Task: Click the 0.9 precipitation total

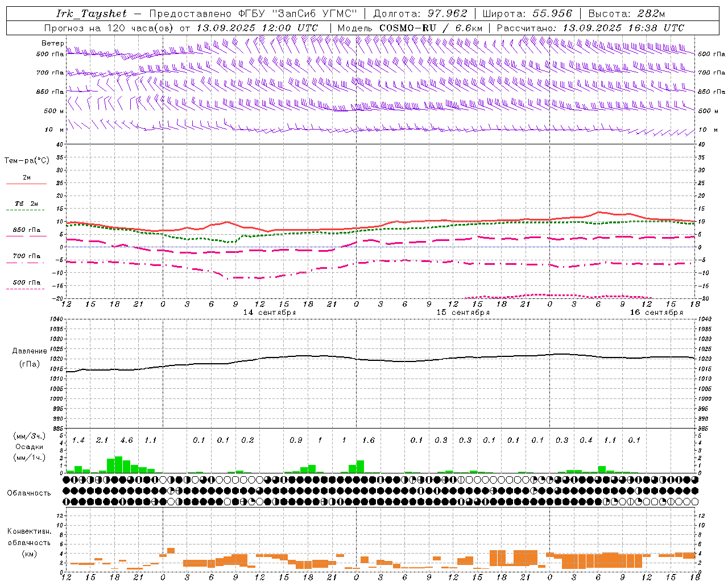Action: [296, 440]
